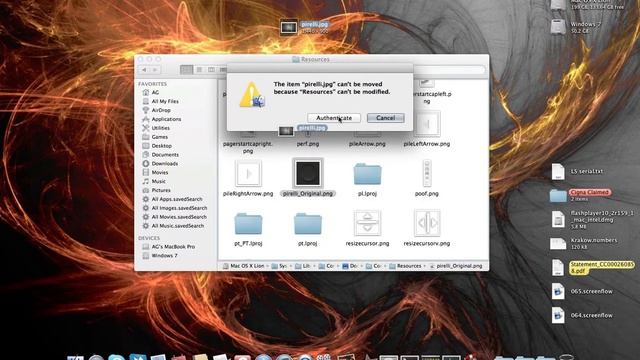Select Cigna Claimed folder on desktop

pyautogui.click(x=558, y=196)
